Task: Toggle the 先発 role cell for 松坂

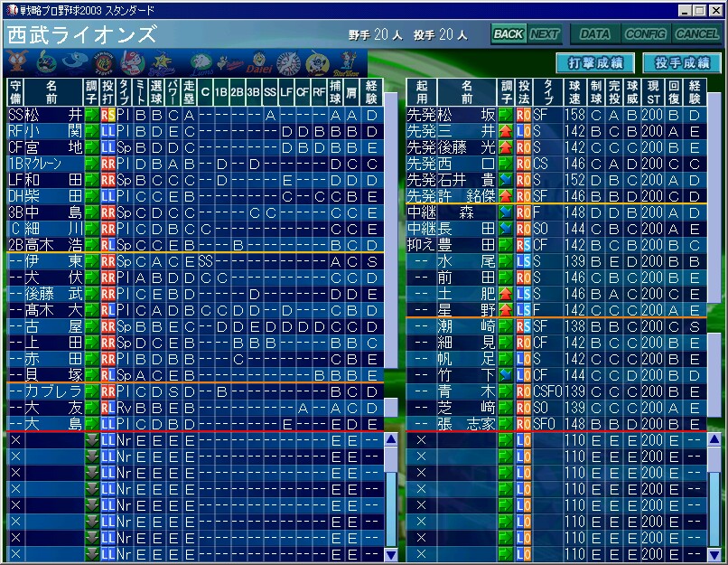Action: 421,115
